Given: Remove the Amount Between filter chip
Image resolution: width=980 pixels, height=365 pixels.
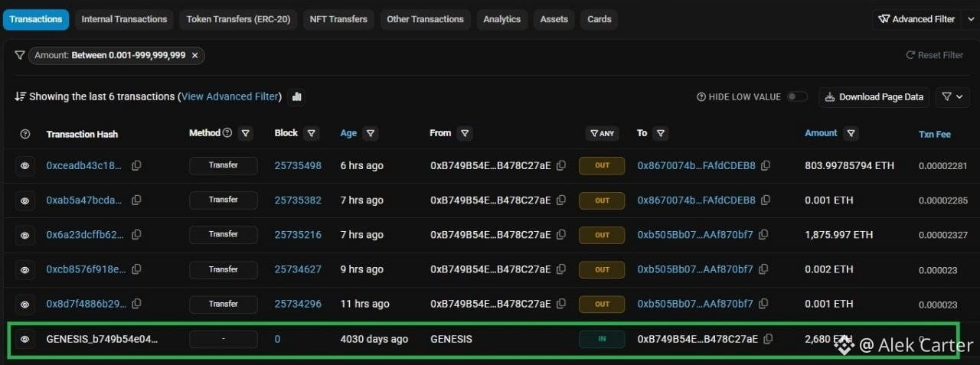Looking at the screenshot, I should [194, 55].
